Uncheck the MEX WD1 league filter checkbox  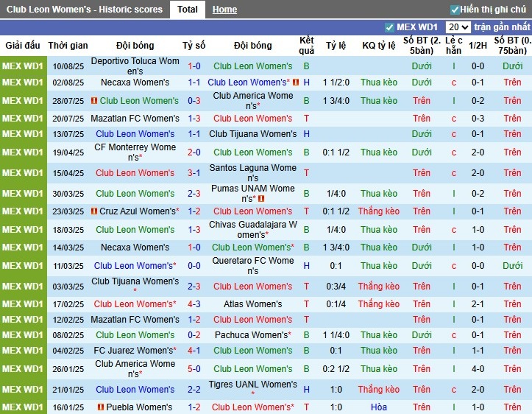click(389, 27)
